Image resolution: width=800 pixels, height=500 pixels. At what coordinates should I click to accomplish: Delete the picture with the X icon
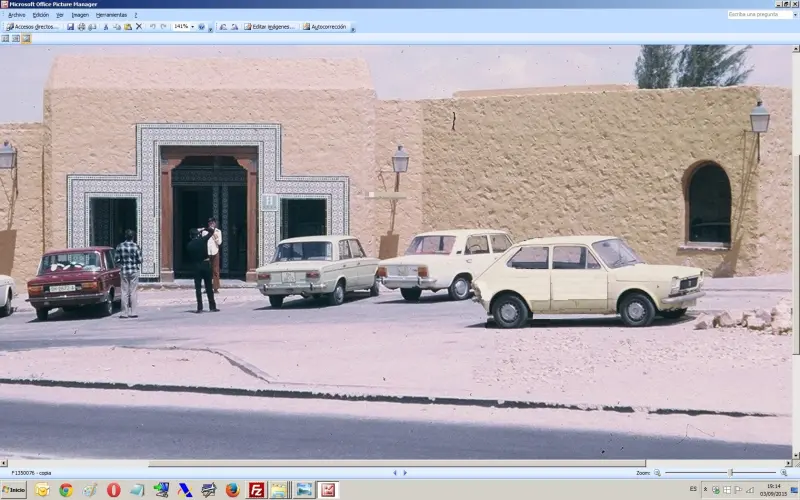pos(138,27)
